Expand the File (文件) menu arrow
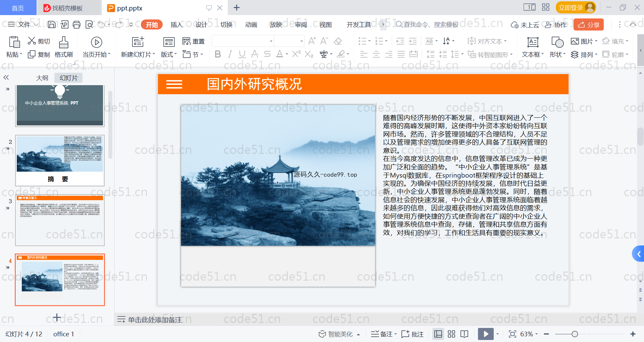The width and height of the screenshot is (644, 342). 36,24
